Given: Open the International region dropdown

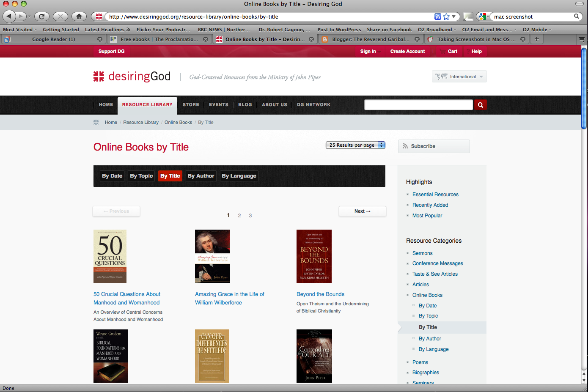Looking at the screenshot, I should 459,77.
